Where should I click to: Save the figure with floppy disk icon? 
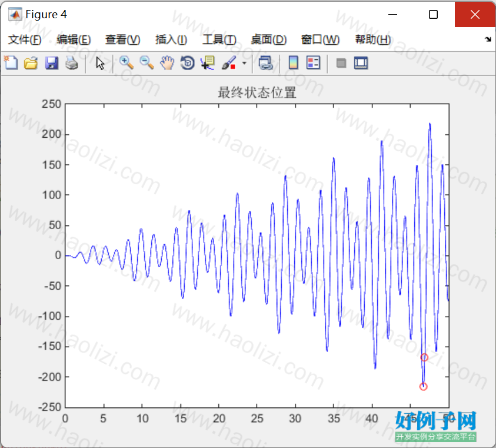click(52, 63)
